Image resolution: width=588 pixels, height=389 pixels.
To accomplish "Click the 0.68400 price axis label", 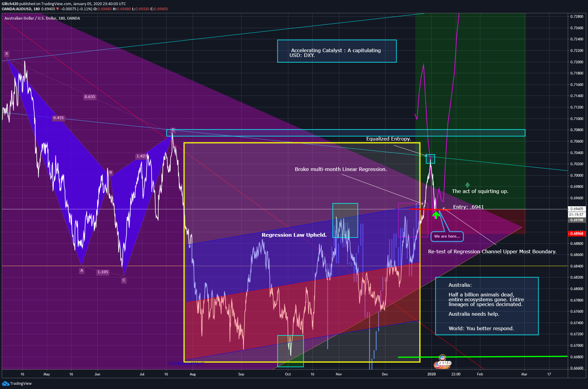I will (577, 266).
